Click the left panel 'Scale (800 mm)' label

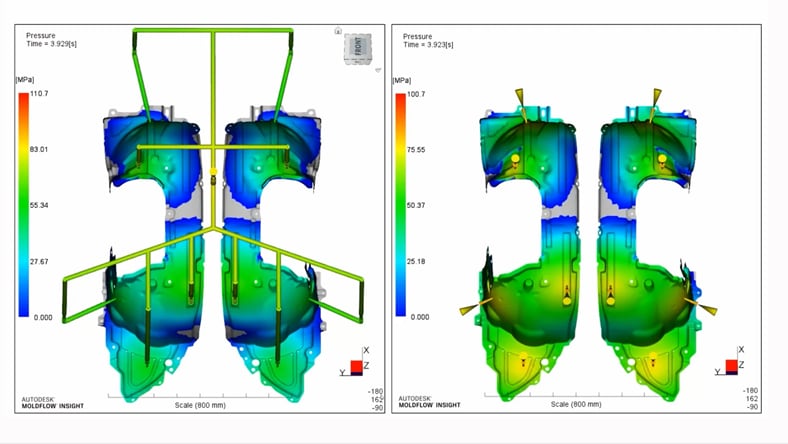click(x=200, y=405)
